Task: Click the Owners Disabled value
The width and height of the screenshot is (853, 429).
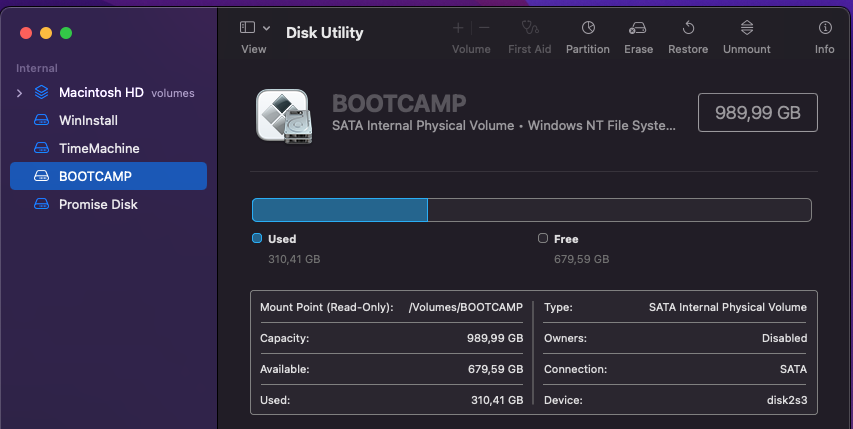Action: click(784, 338)
